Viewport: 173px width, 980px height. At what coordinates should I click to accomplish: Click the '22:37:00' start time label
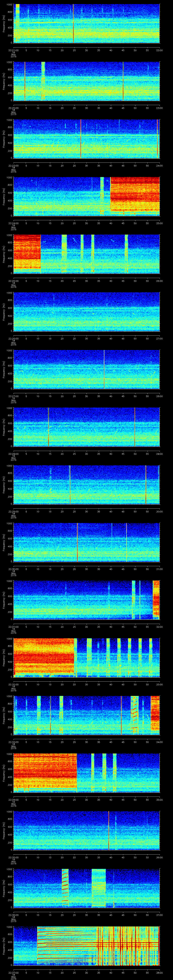click(x=14, y=972)
